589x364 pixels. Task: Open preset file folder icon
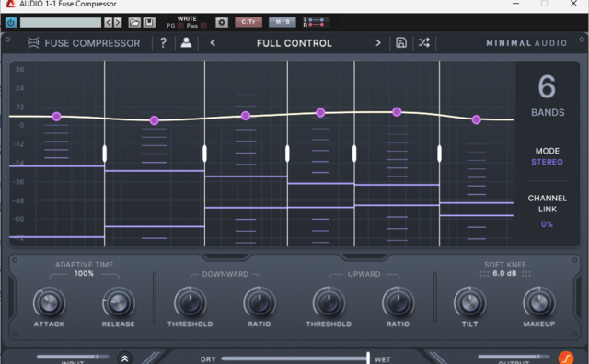click(x=134, y=22)
